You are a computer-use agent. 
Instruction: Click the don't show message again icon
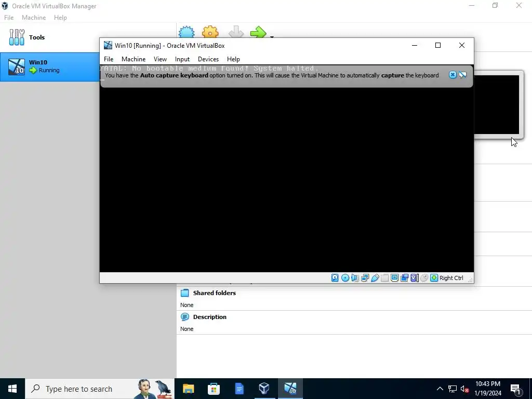pos(463,75)
